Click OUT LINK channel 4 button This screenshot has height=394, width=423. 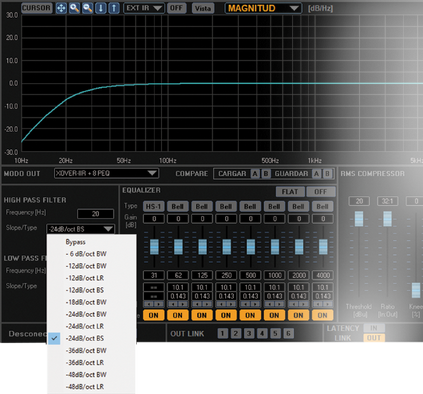pos(262,333)
